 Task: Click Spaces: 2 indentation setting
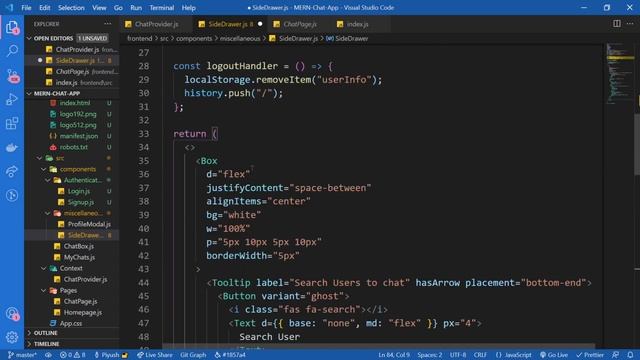click(429, 355)
